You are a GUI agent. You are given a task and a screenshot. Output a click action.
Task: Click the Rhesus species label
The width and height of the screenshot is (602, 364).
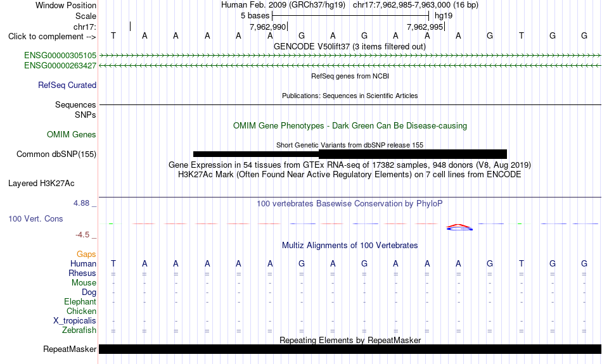(x=82, y=273)
